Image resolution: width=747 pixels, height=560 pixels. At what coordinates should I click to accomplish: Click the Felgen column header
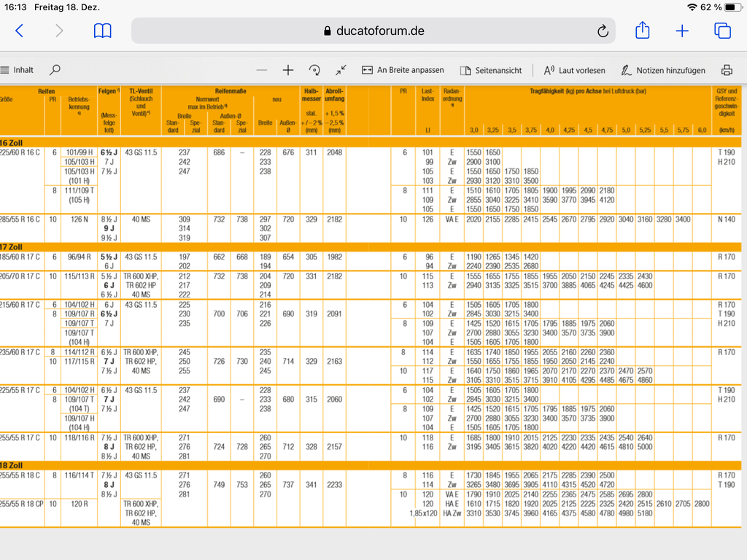pos(109,91)
